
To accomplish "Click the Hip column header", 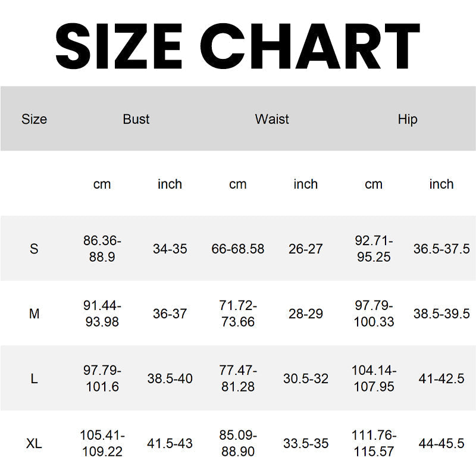I will click(408, 119).
